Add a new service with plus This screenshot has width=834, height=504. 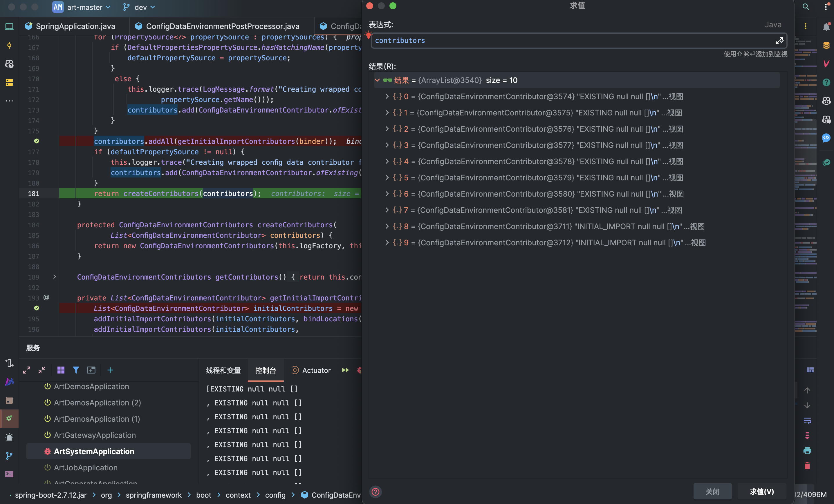click(x=110, y=370)
